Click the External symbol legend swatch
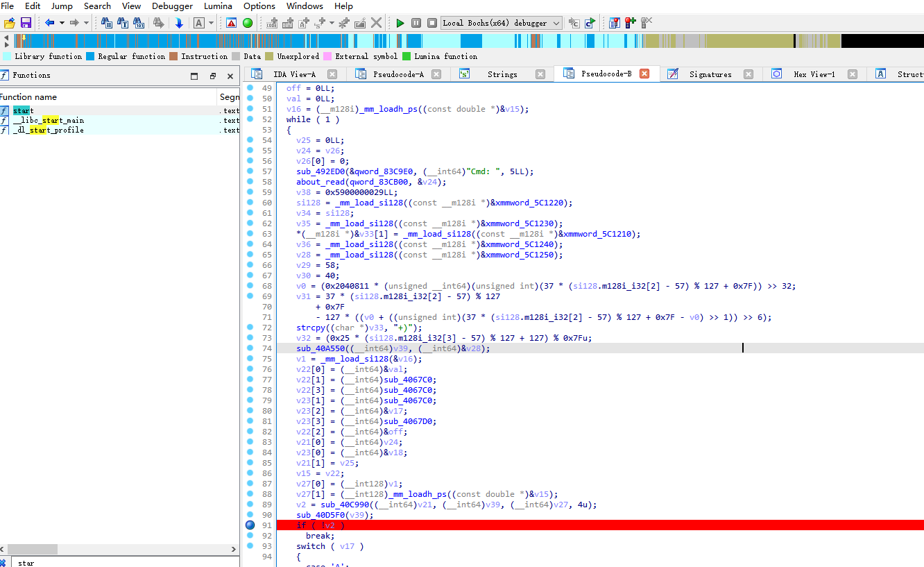The width and height of the screenshot is (924, 567). (x=327, y=56)
